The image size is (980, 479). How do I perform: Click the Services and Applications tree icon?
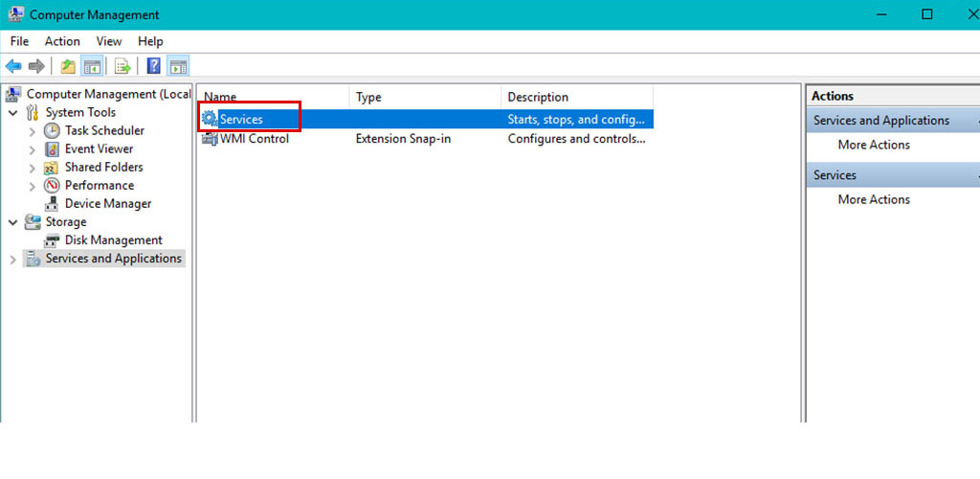33,259
